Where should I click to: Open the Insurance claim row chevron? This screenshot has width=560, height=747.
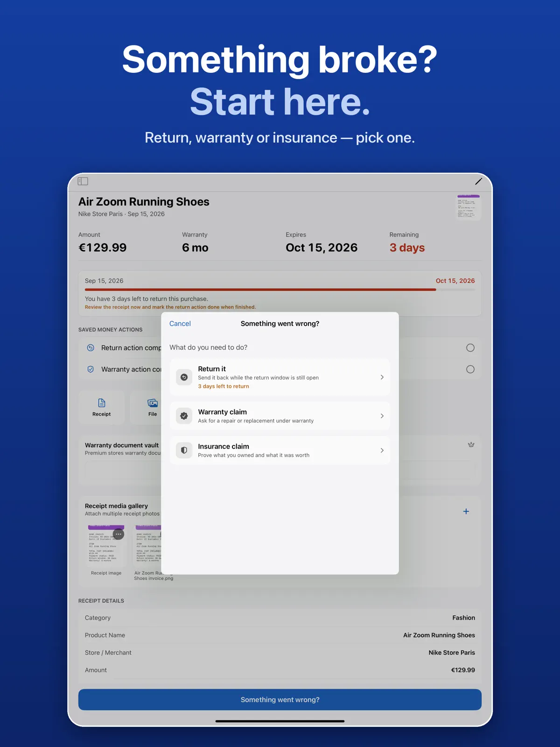[x=382, y=451]
